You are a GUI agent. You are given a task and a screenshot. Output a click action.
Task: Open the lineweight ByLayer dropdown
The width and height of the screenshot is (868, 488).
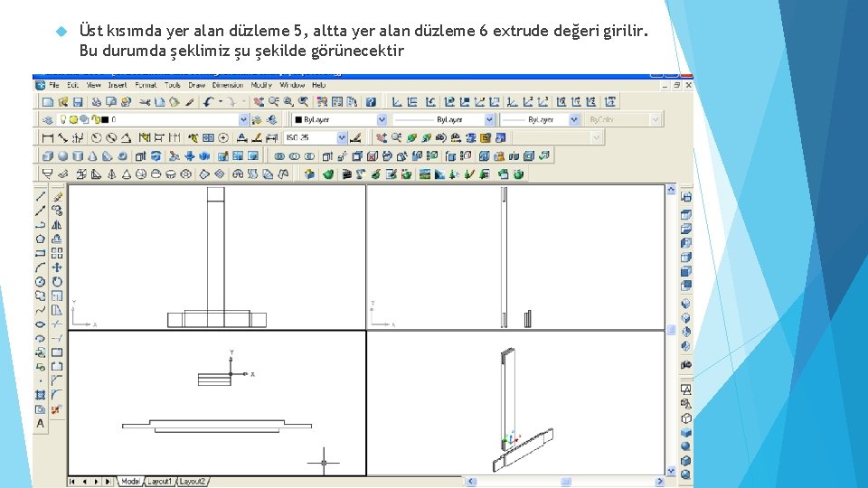tap(574, 119)
